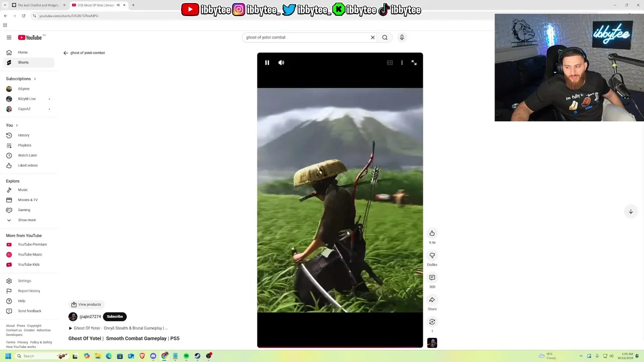
Task: Mute the audio of the Ghost Of Yotei tab
Action: click(x=118, y=5)
